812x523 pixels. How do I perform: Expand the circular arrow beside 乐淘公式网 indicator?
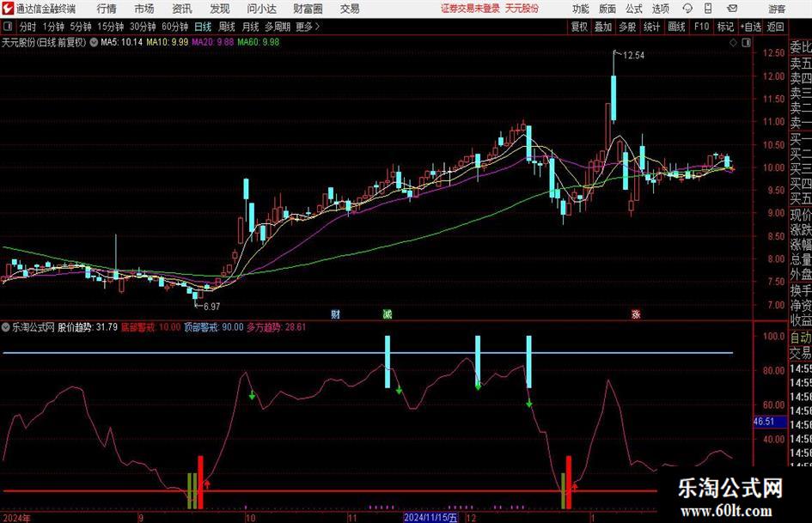pyautogui.click(x=6, y=327)
